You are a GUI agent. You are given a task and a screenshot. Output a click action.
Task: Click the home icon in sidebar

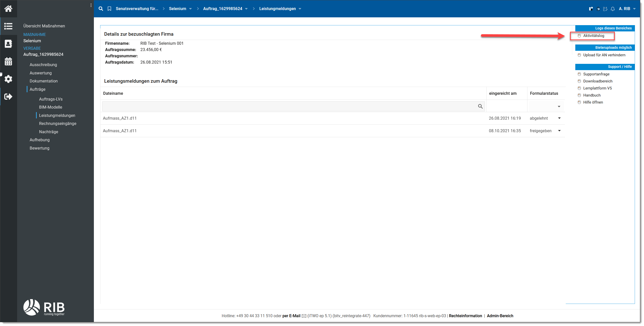click(8, 9)
